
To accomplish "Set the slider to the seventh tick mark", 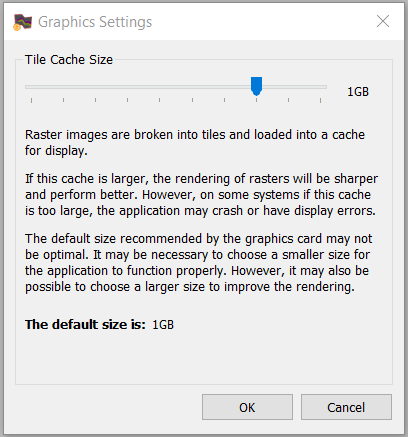I will coord(224,100).
